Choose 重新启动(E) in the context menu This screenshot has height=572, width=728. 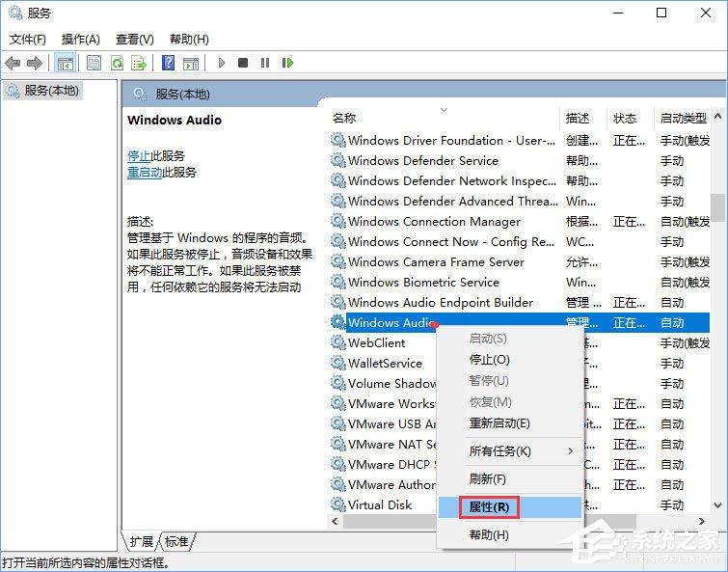[x=510, y=423]
